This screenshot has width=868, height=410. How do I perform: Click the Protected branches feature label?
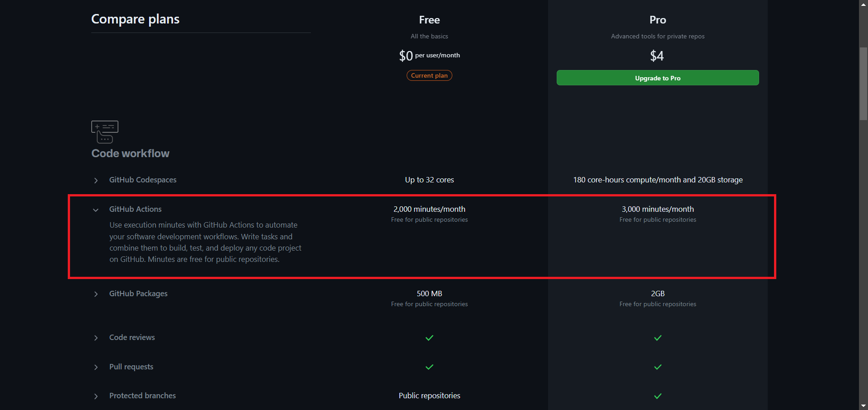(142, 396)
